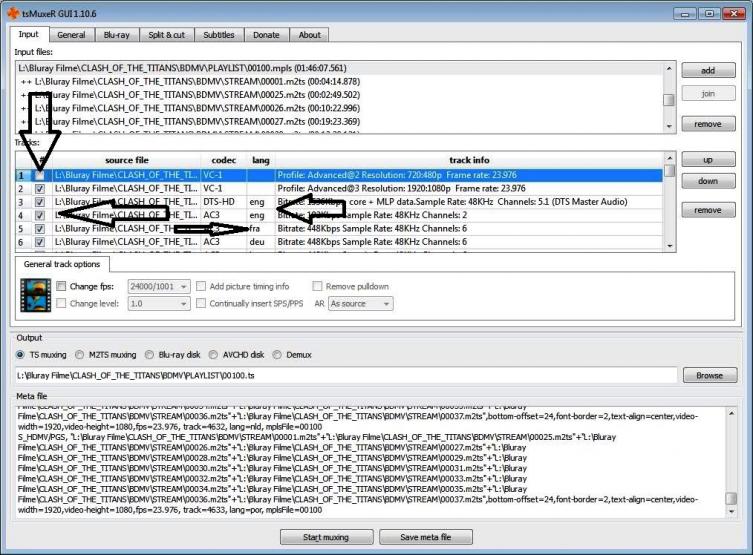Click inside the meta file text area
Image resolution: width=753 pixels, height=555 pixels.
370,463
